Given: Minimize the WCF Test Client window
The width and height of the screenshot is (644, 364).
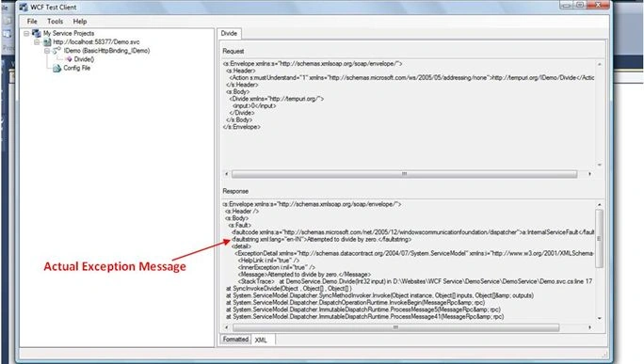Looking at the screenshot, I should click(x=567, y=5).
